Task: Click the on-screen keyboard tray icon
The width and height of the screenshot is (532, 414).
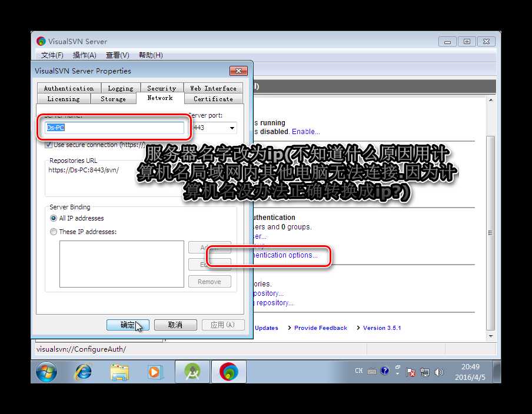Action: click(x=372, y=371)
